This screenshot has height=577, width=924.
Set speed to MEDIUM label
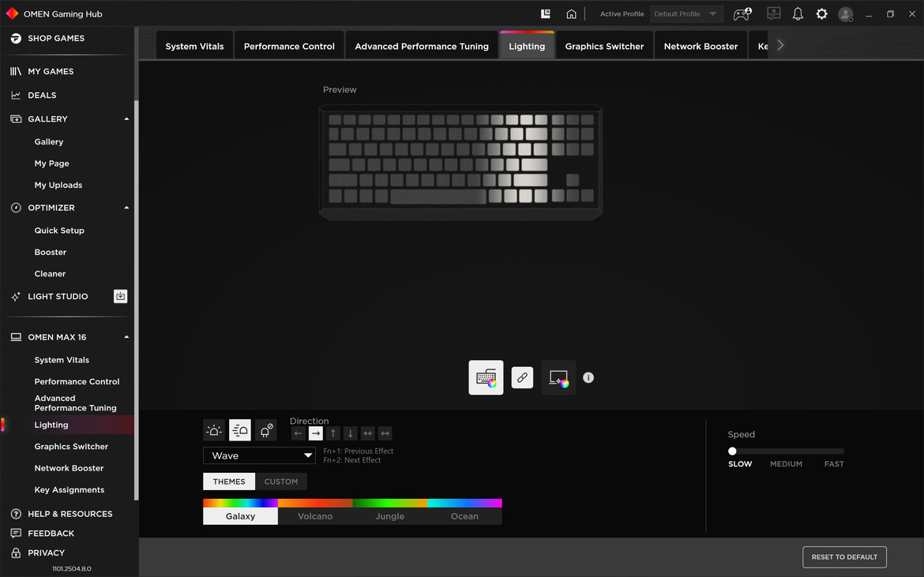tap(786, 464)
